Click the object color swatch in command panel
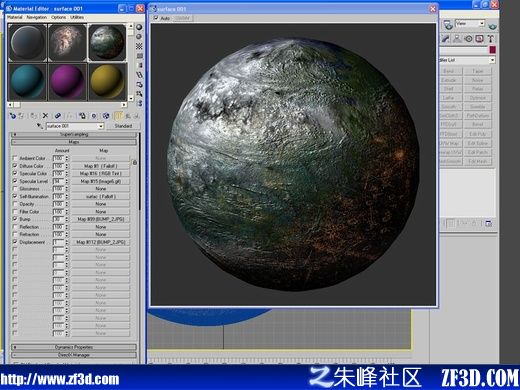This screenshot has width=520, height=390. 492,50
